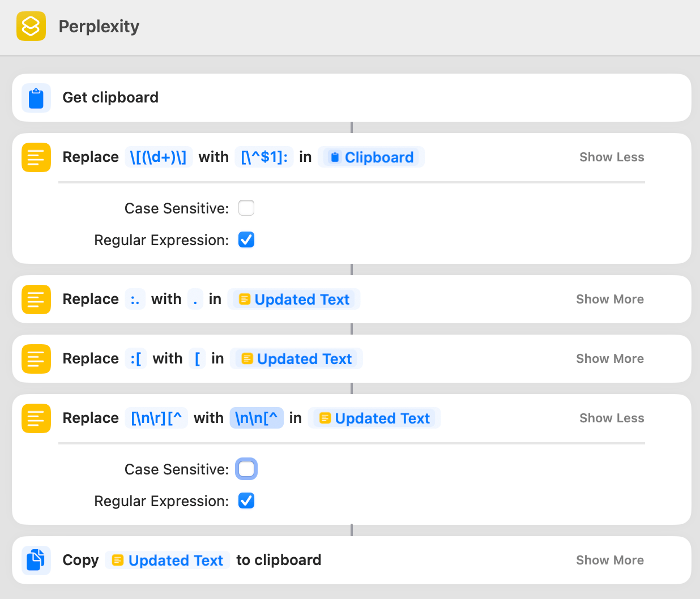Click the Perplexity shortcut icon in header
Viewport: 700px width, 599px height.
(x=31, y=26)
